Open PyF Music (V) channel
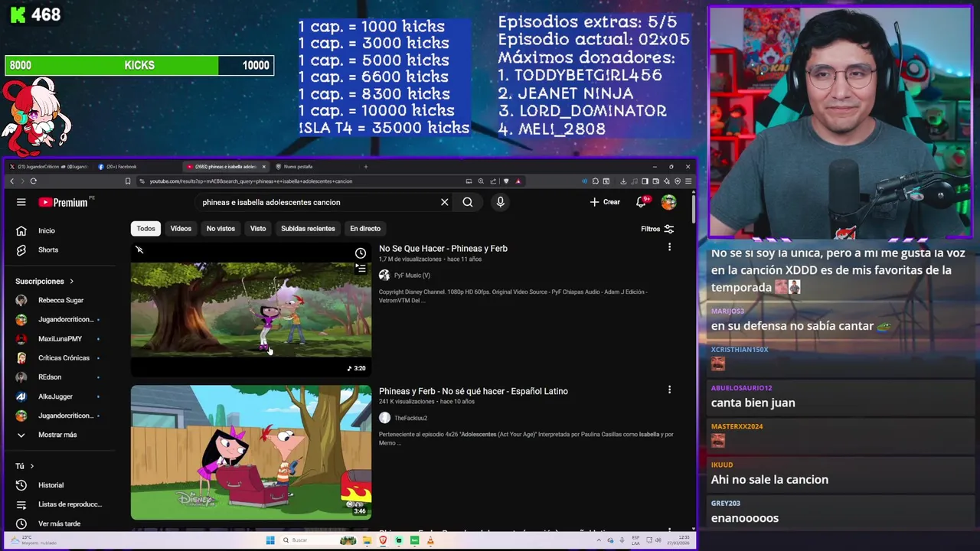 (412, 275)
